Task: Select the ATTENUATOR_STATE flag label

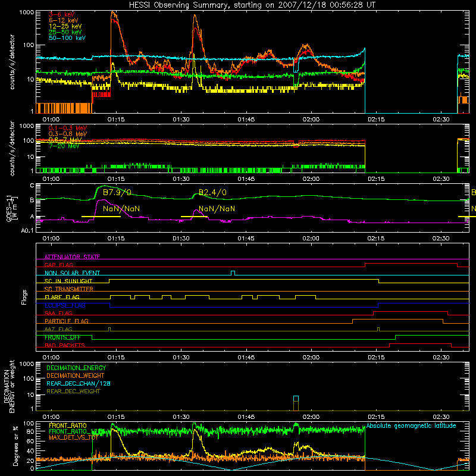Action: 72,257
